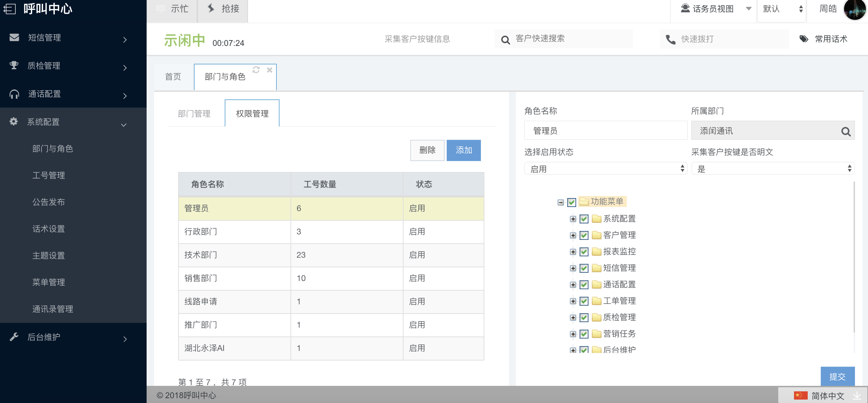Click the 常用话术 tag icon
The image size is (868, 403).
(804, 39)
